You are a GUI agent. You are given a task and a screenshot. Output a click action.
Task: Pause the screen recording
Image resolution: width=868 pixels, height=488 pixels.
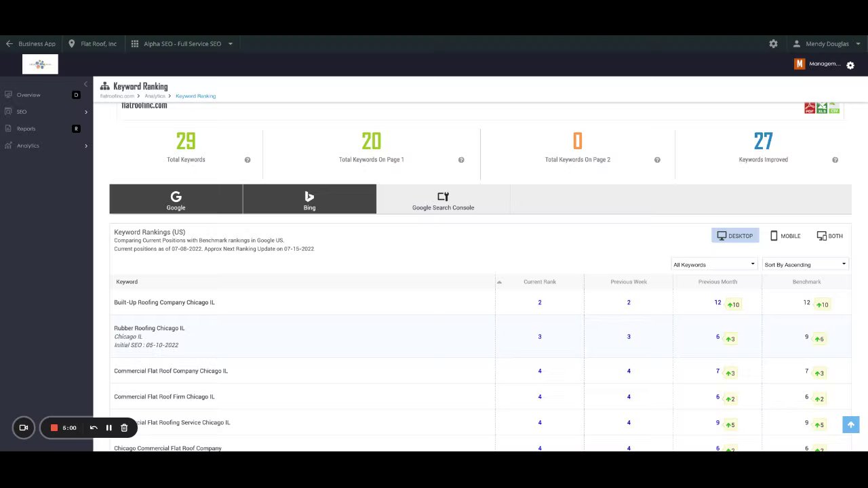click(x=108, y=428)
